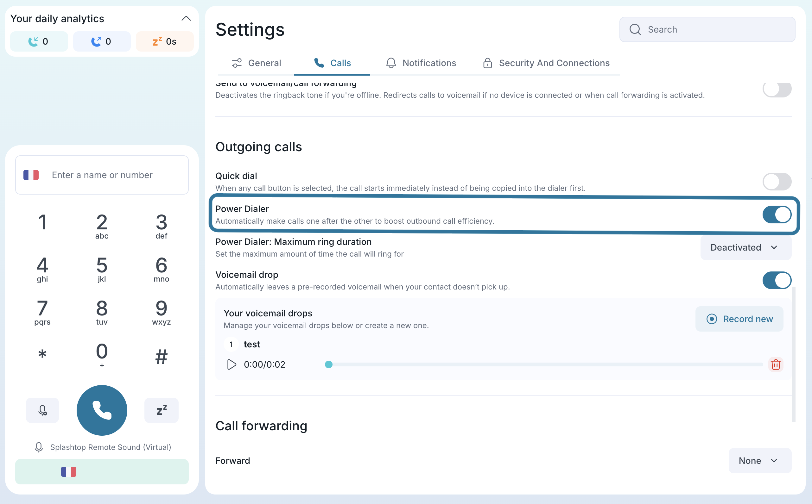
Task: Enable the Quick dial toggle
Action: pos(777,181)
